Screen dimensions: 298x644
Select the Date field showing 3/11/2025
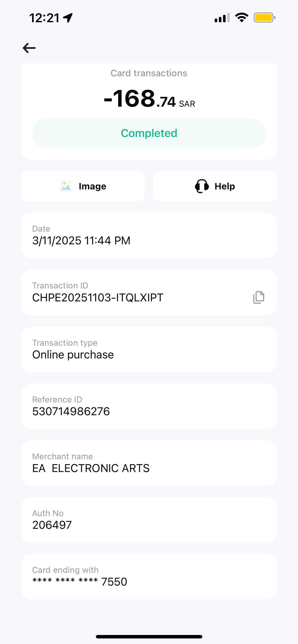149,235
